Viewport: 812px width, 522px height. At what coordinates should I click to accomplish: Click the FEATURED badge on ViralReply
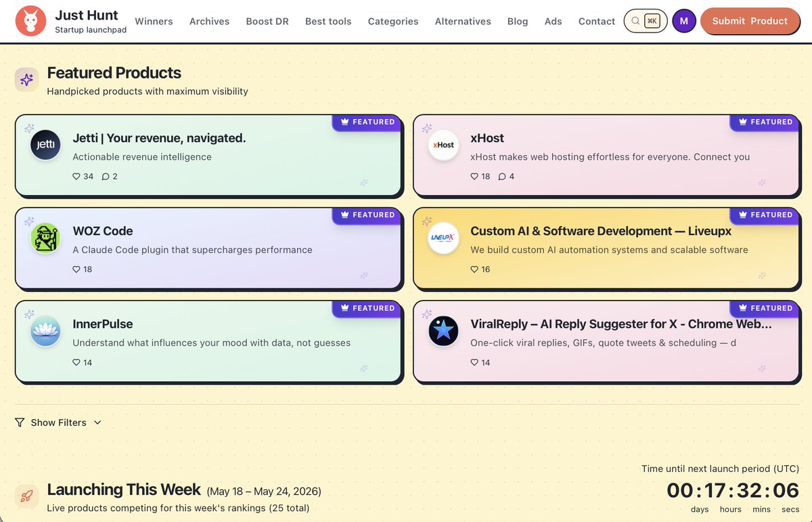[x=765, y=308]
